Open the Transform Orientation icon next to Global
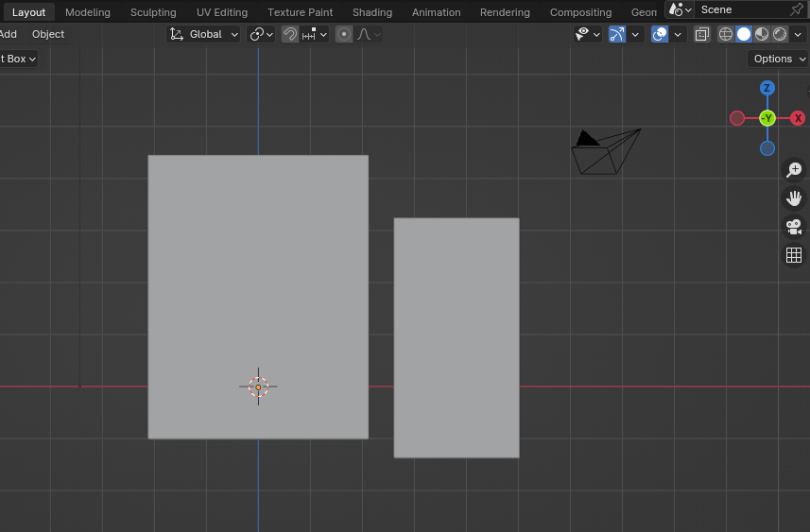The height and width of the screenshot is (532, 810). [177, 34]
